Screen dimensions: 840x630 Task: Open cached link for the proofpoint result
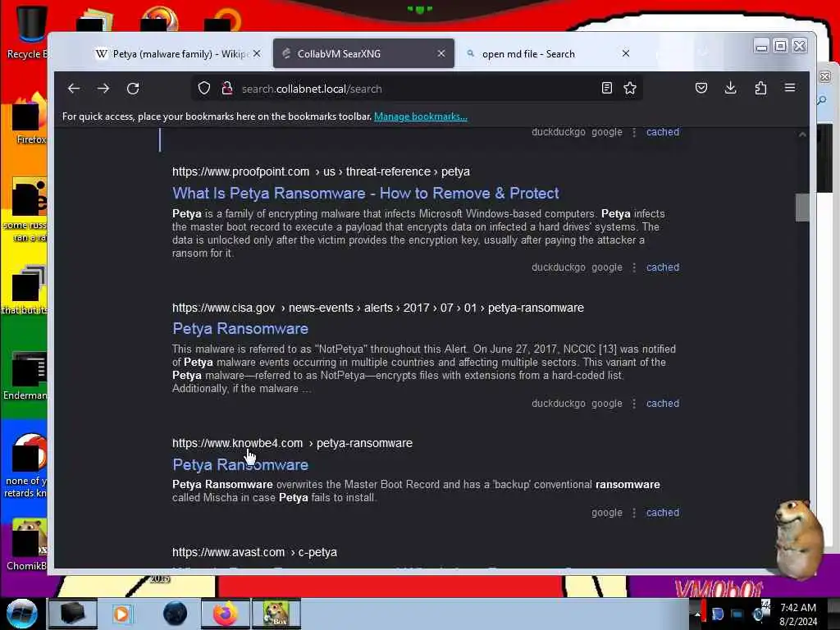click(663, 267)
